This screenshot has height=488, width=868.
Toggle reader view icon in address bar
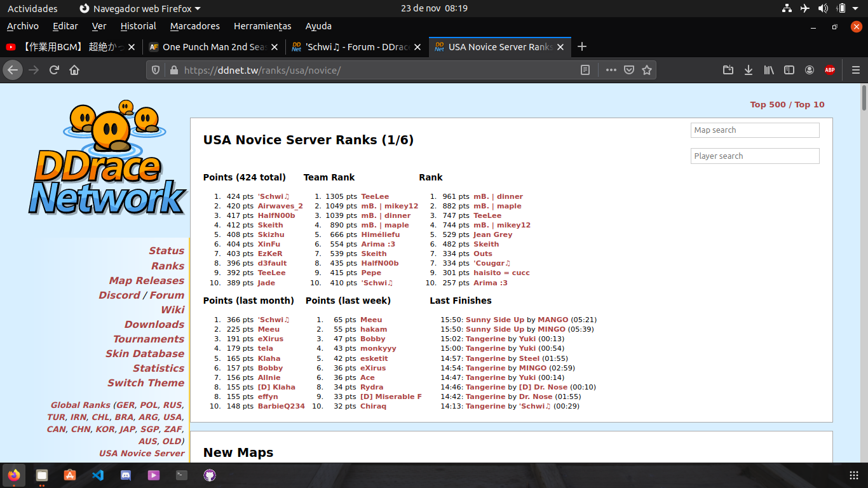click(x=585, y=70)
